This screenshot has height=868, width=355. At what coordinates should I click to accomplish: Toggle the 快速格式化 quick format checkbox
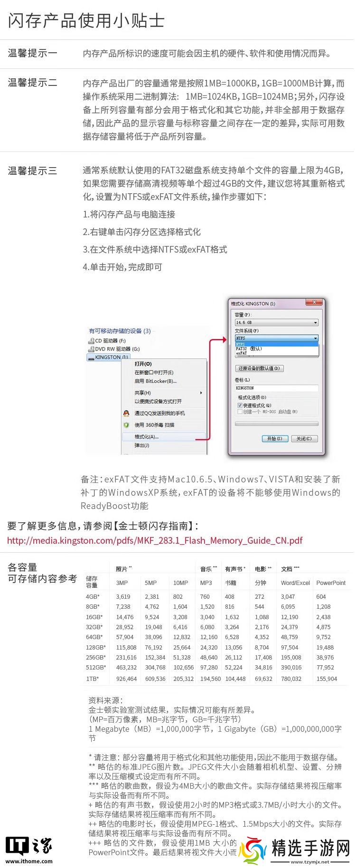pos(240,406)
